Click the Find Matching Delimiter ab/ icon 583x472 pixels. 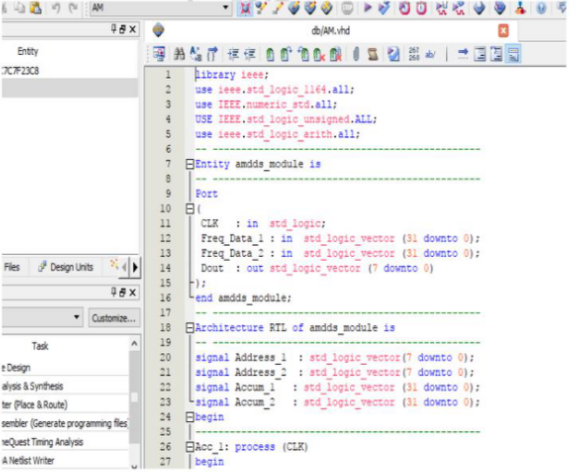click(x=430, y=54)
